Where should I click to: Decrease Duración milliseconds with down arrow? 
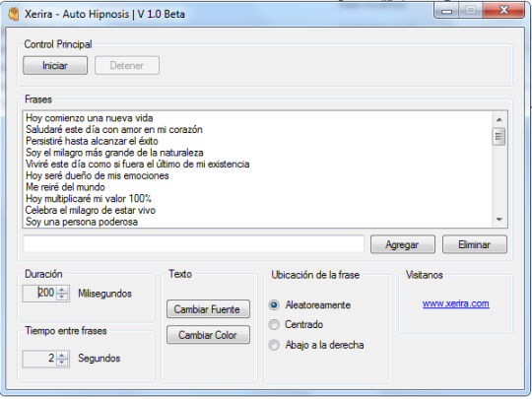pyautogui.click(x=62, y=297)
